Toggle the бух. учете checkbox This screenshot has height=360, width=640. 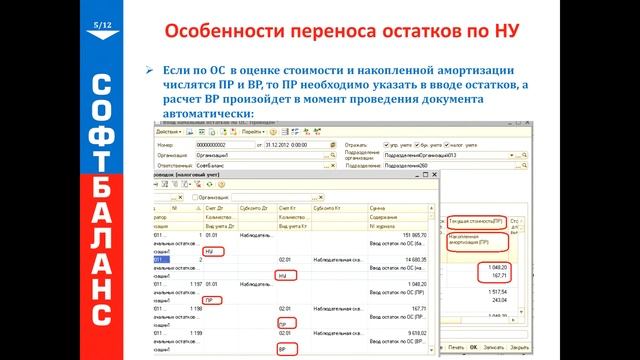coord(417,145)
